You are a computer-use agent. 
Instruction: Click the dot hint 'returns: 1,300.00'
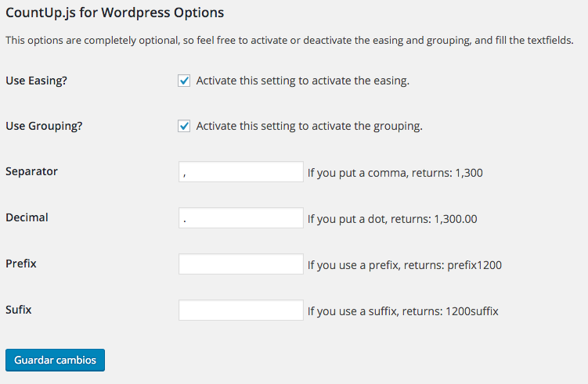(434, 219)
